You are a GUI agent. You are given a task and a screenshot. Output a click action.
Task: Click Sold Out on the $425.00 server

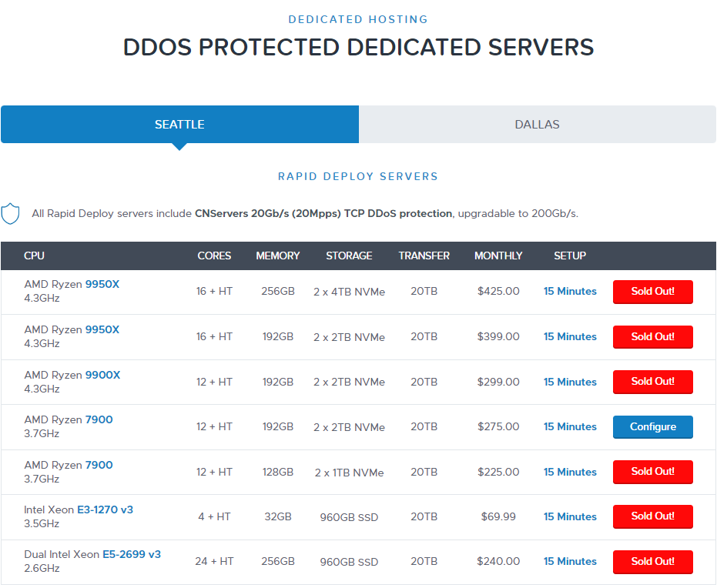coord(652,292)
